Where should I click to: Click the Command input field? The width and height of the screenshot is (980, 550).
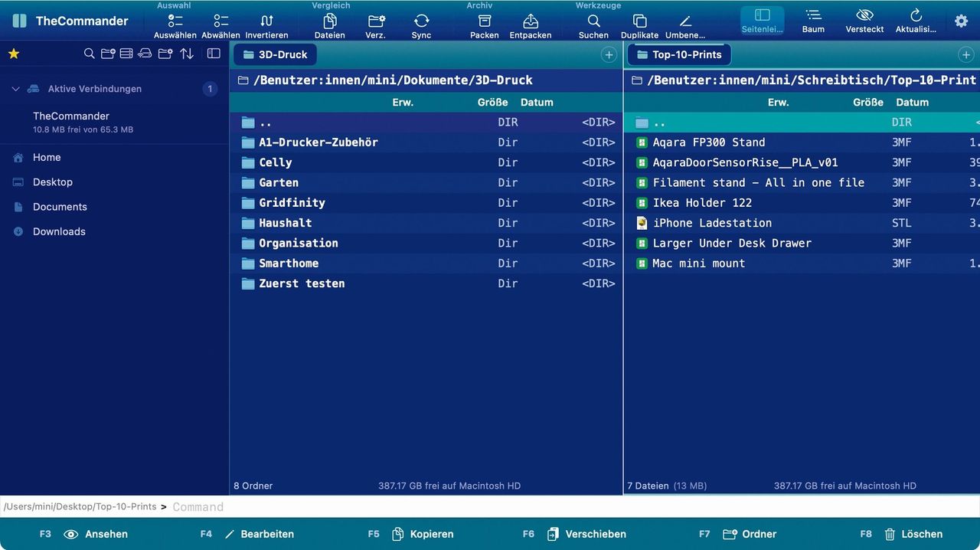click(x=574, y=507)
